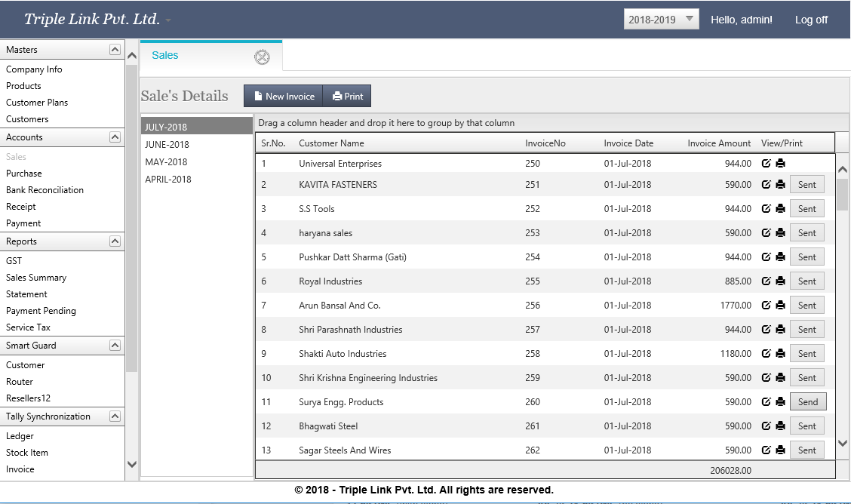The image size is (851, 504).
Task: Edit invoice for Universal Enterprises
Action: (x=766, y=163)
